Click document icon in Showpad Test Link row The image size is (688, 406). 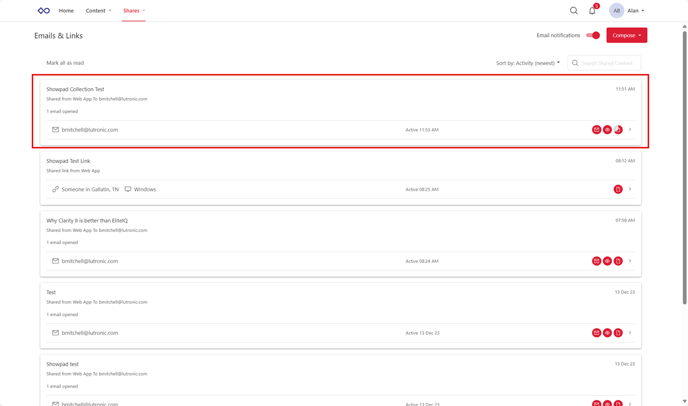coord(618,189)
